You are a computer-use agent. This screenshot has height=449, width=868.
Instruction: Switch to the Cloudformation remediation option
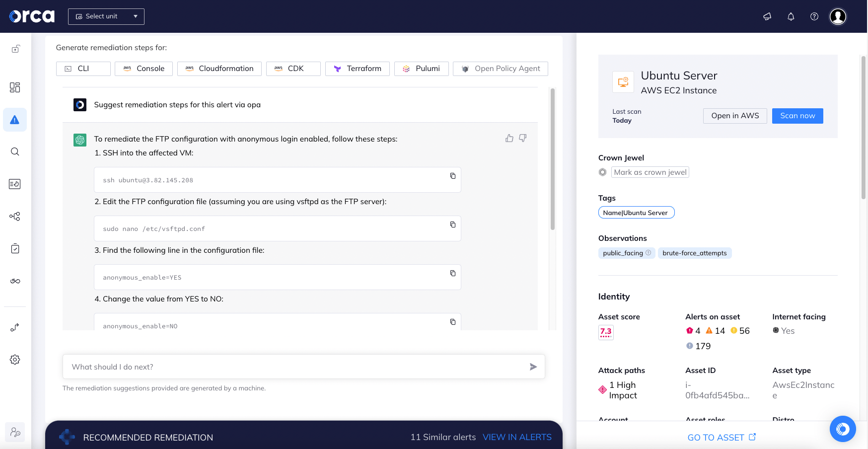(219, 68)
